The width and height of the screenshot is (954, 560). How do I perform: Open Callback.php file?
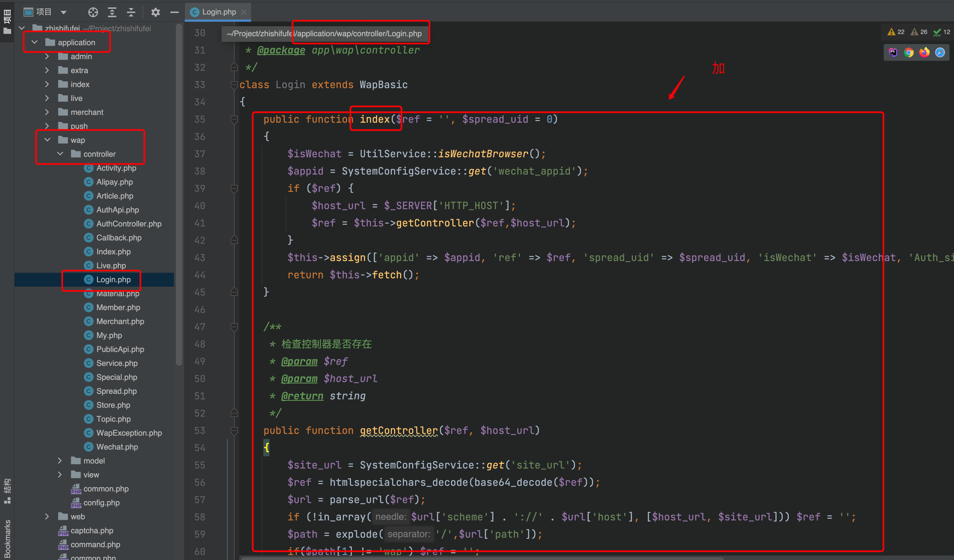(x=112, y=238)
